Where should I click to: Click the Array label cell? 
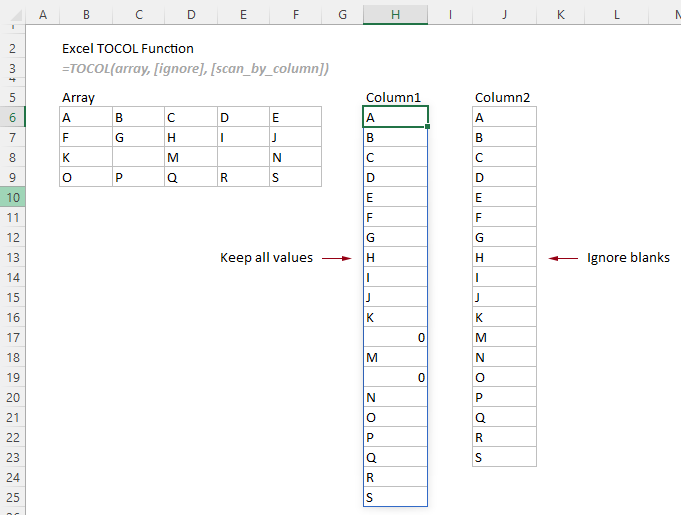pyautogui.click(x=78, y=97)
